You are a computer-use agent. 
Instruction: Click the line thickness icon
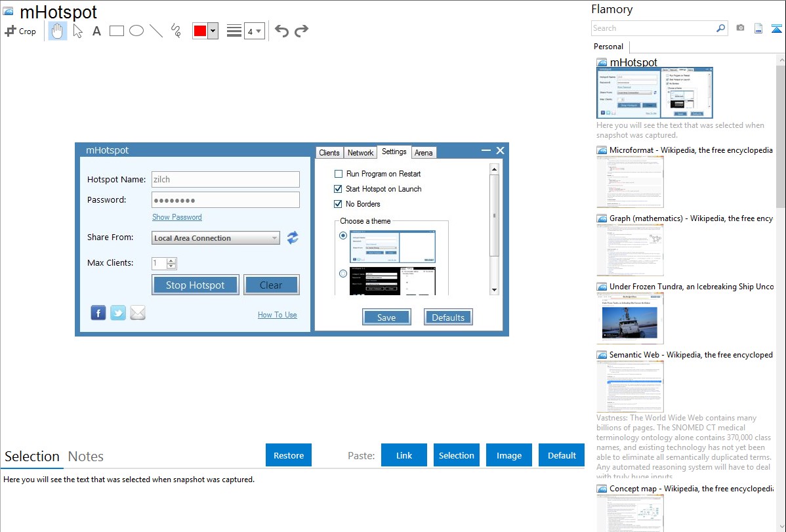coord(234,31)
